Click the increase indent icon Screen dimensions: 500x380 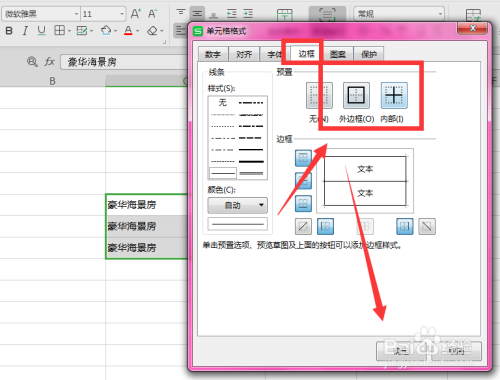pos(248,14)
